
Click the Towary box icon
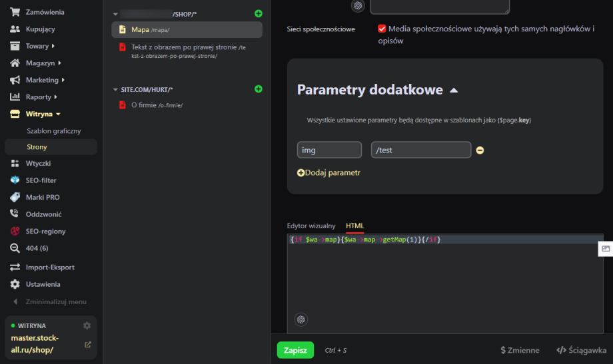(x=15, y=46)
